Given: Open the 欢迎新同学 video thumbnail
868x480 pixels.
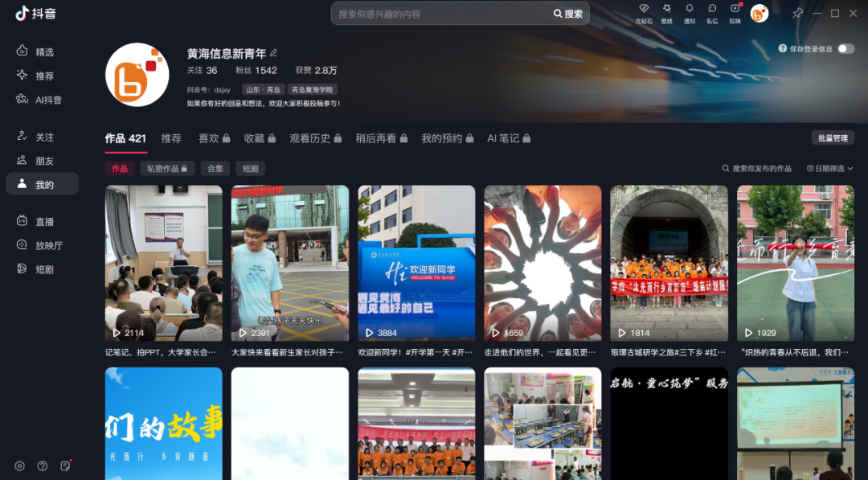Looking at the screenshot, I should pos(416,263).
